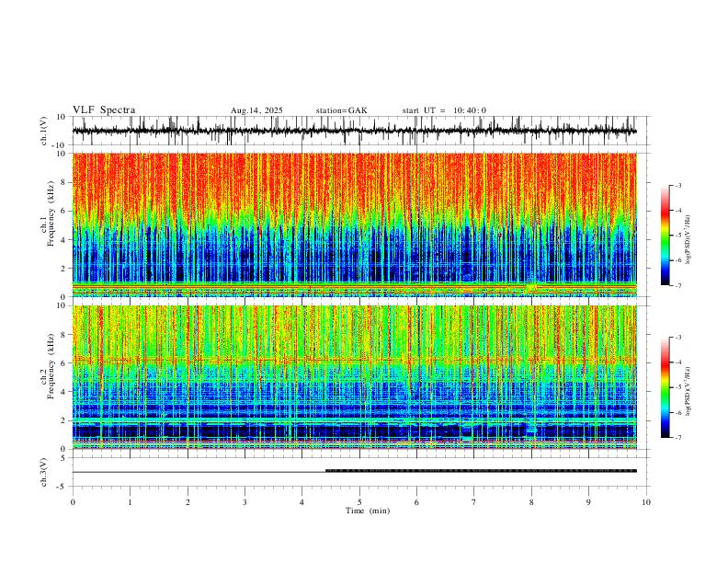Image resolution: width=728 pixels, height=563 pixels.
Task: Click the '10' tick on the time axis
Action: pyautogui.click(x=646, y=502)
